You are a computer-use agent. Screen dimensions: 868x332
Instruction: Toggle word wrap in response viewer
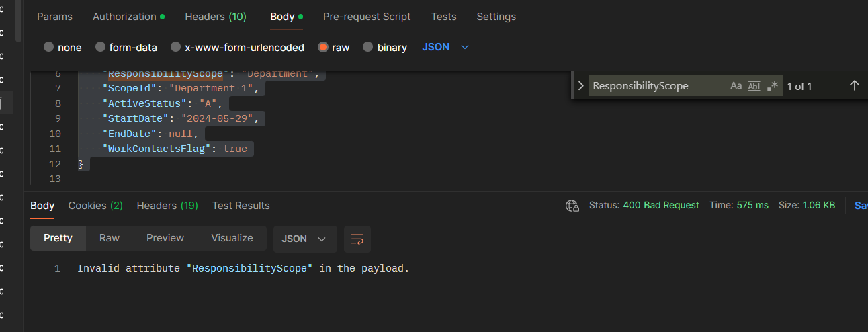point(357,239)
